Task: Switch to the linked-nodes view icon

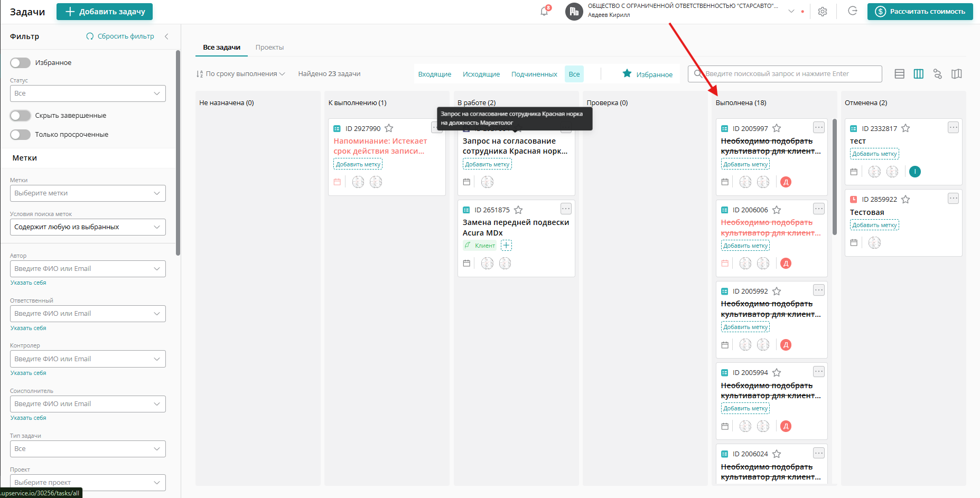Action: (x=938, y=74)
